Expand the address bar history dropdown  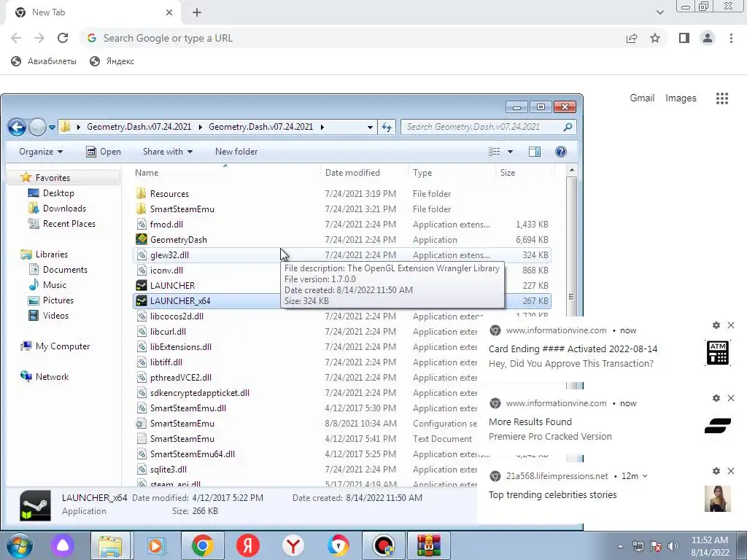[370, 127]
